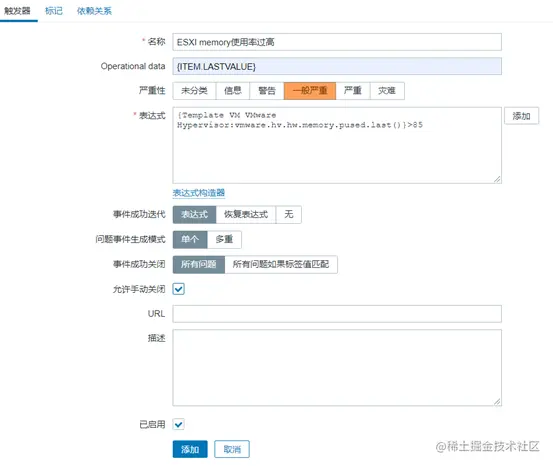The height and width of the screenshot is (466, 553).
Task: Set 事件成功迭代 to 表达式
Action: tap(194, 214)
